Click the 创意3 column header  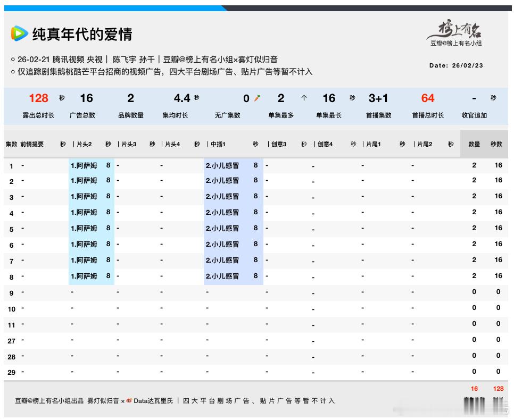click(279, 144)
